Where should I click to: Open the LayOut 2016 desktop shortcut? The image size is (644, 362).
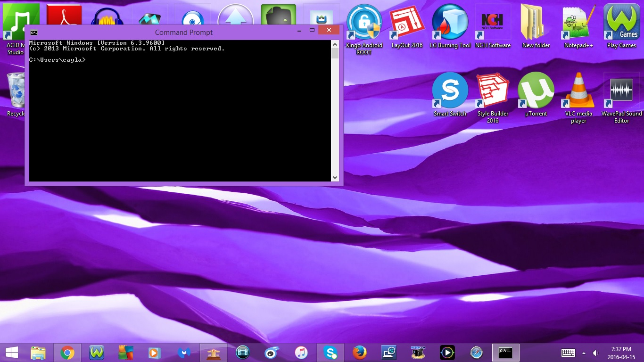(407, 26)
